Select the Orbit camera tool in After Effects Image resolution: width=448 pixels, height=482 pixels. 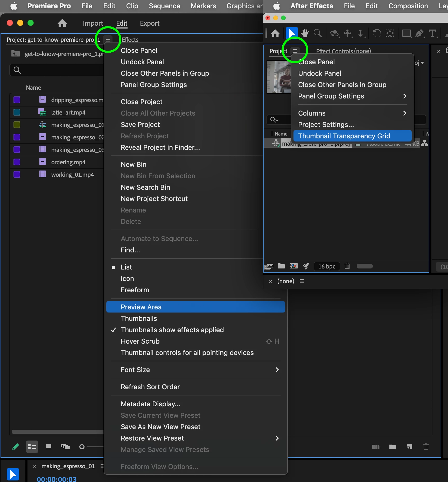click(x=334, y=33)
